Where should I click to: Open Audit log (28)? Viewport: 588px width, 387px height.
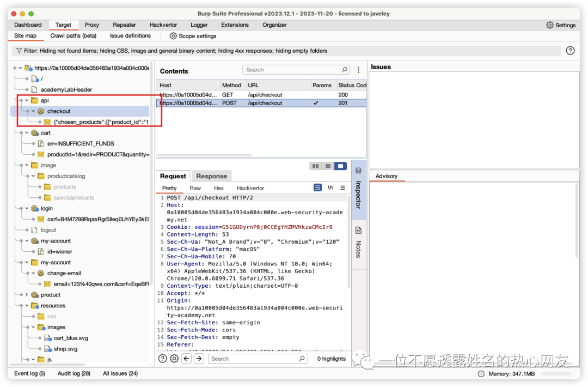click(x=74, y=373)
